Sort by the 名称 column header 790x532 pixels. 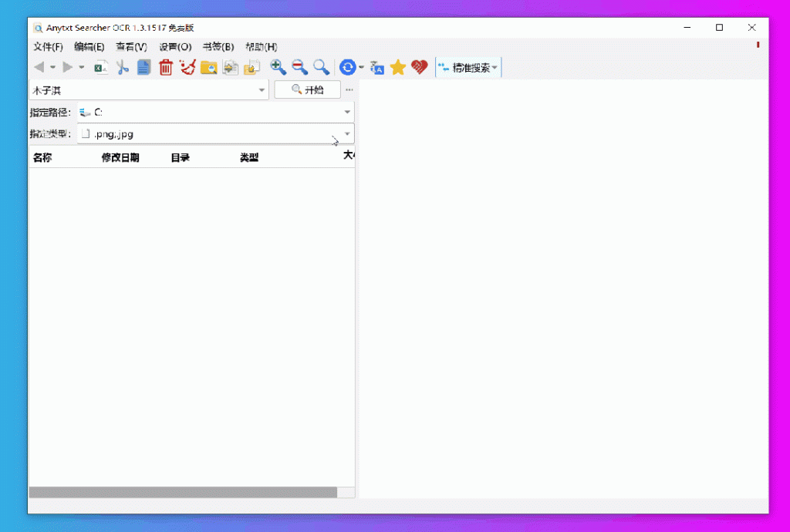pos(42,157)
